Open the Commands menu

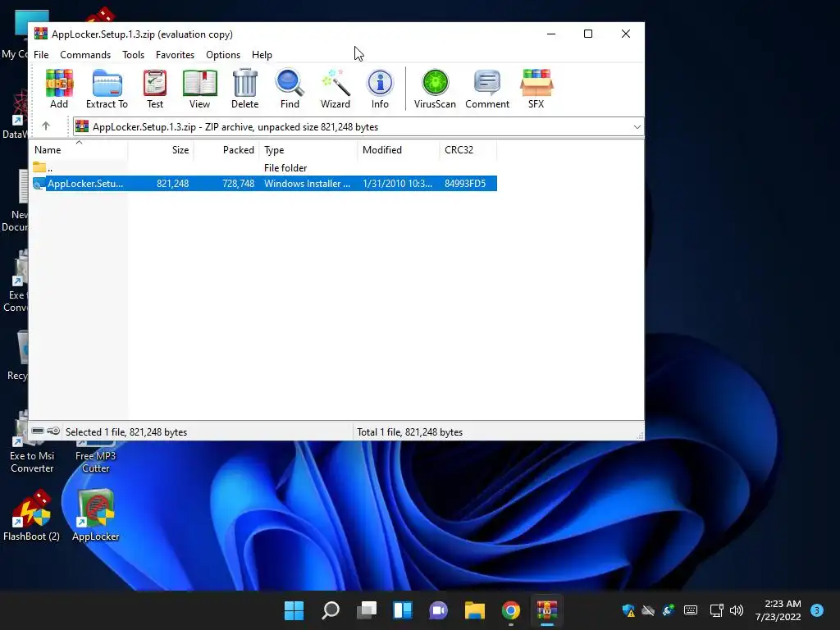click(x=85, y=55)
